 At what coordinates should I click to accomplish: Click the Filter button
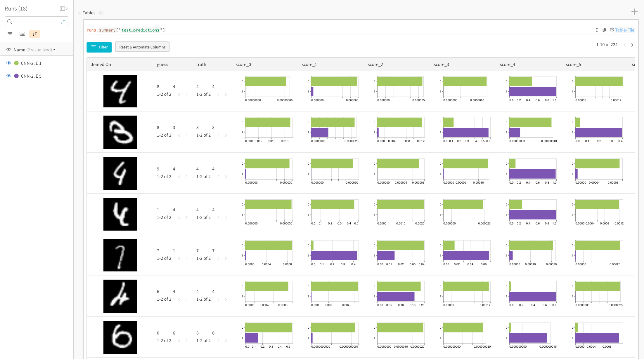pos(99,47)
